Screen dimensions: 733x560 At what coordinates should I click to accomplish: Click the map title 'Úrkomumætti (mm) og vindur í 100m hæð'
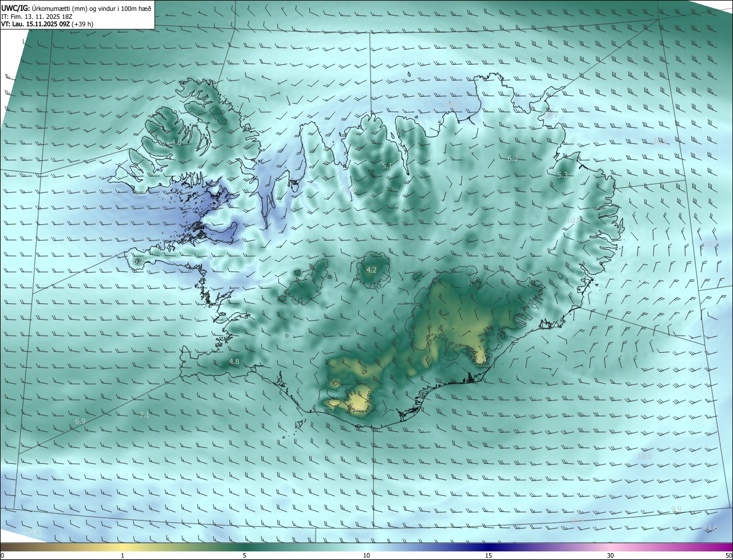[90, 9]
